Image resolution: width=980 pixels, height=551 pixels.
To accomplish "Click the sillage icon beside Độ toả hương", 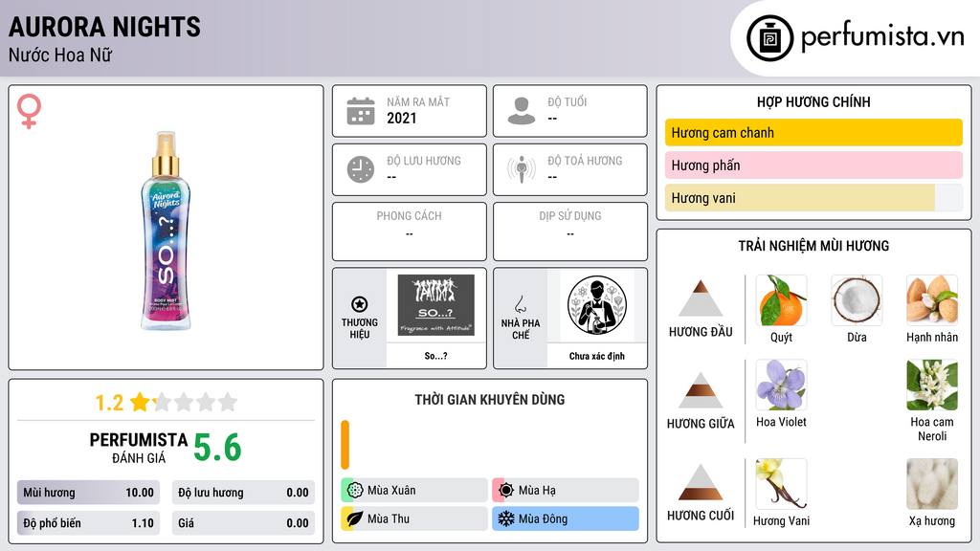I will (x=522, y=169).
